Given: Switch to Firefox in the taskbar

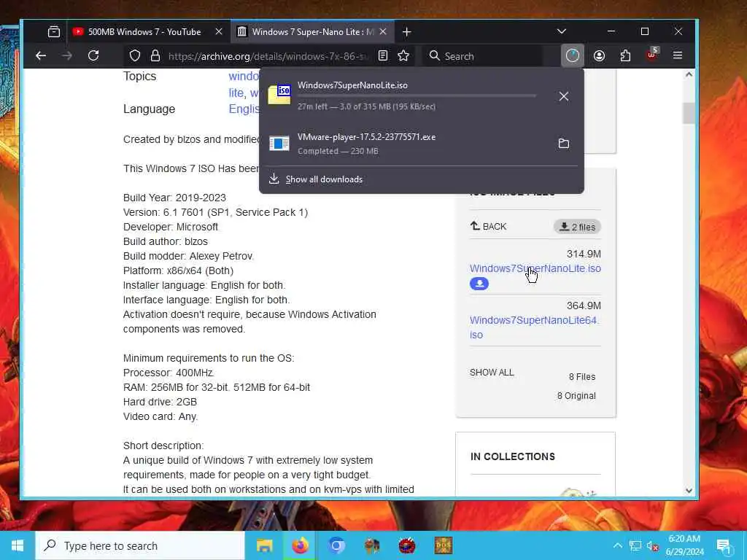Looking at the screenshot, I should click(x=300, y=545).
